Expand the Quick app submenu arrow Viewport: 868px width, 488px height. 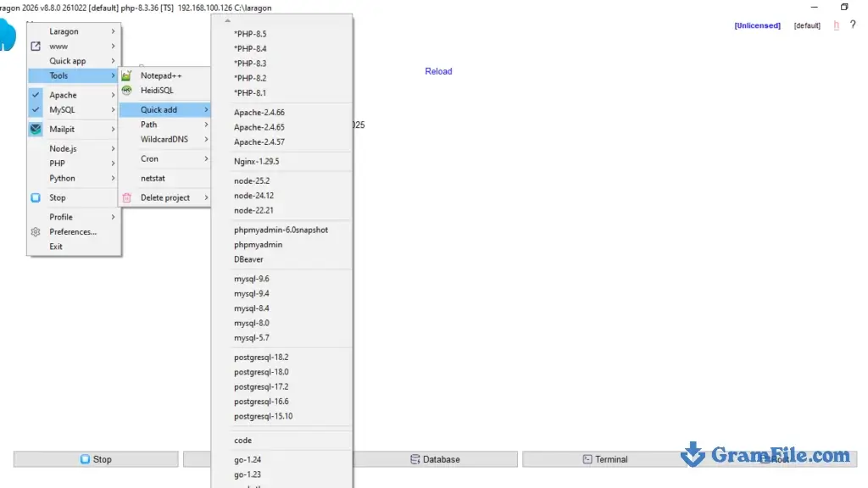pos(113,61)
